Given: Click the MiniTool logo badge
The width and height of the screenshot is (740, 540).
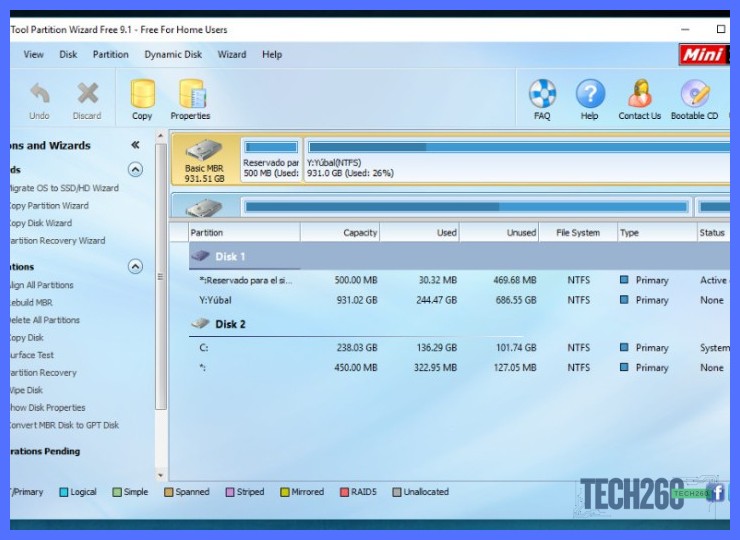Looking at the screenshot, I should (704, 55).
